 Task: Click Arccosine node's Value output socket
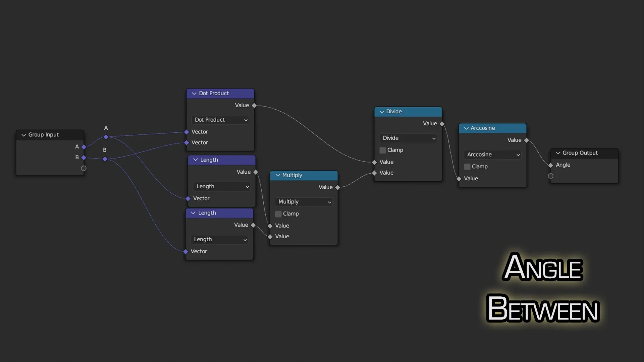pyautogui.click(x=527, y=140)
